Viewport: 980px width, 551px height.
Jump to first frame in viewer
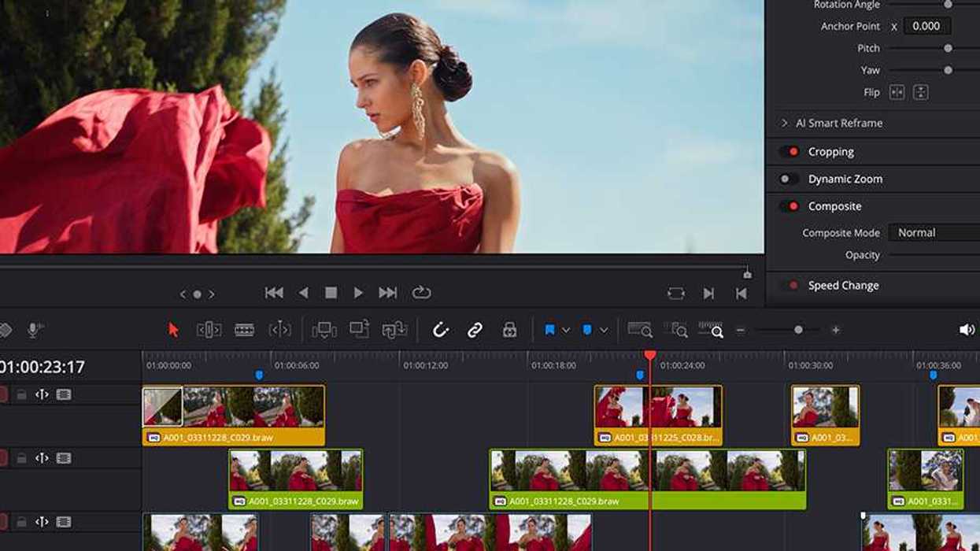click(x=274, y=293)
